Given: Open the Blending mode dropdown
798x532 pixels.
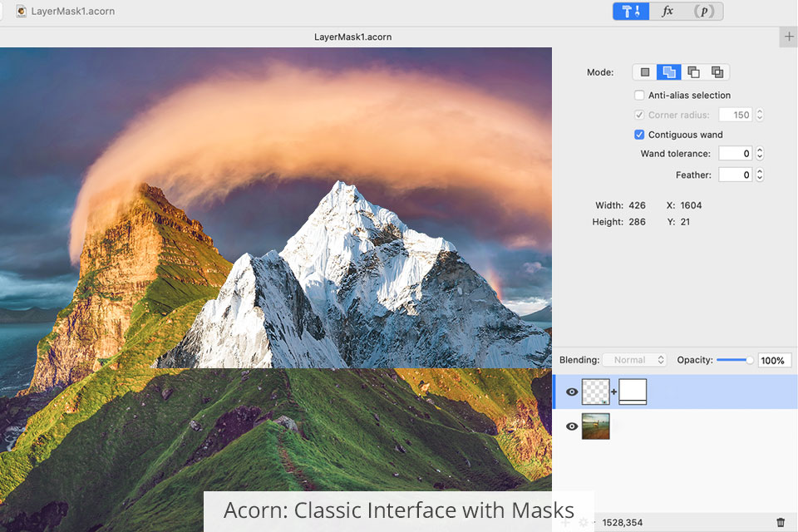Looking at the screenshot, I should pyautogui.click(x=634, y=360).
